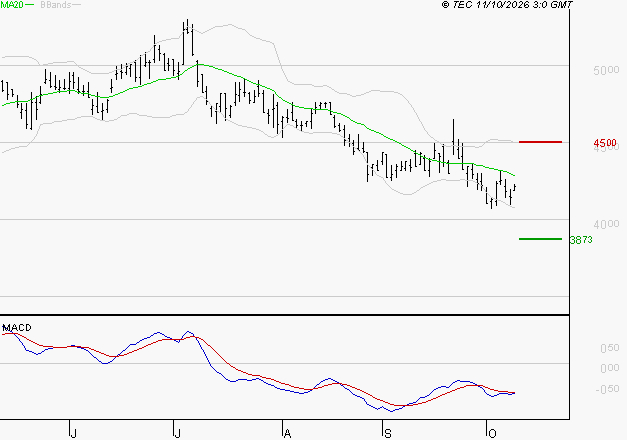Click the MA20 legend label
The height and width of the screenshot is (440, 627).
pyautogui.click(x=12, y=4)
